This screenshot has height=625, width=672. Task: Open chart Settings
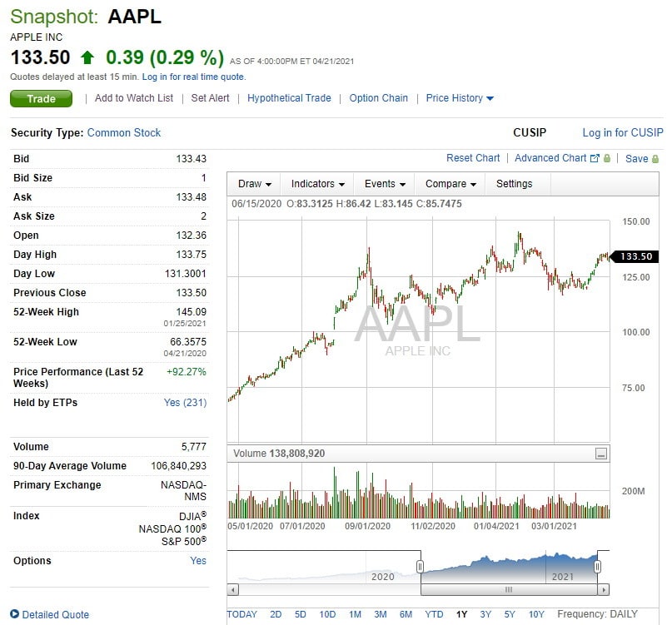514,184
